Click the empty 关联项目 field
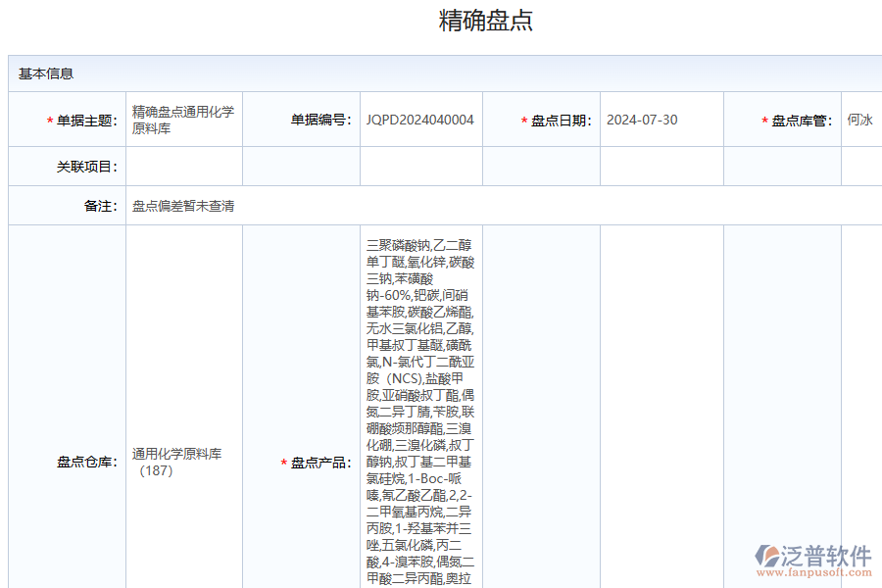882x588 pixels. point(183,167)
